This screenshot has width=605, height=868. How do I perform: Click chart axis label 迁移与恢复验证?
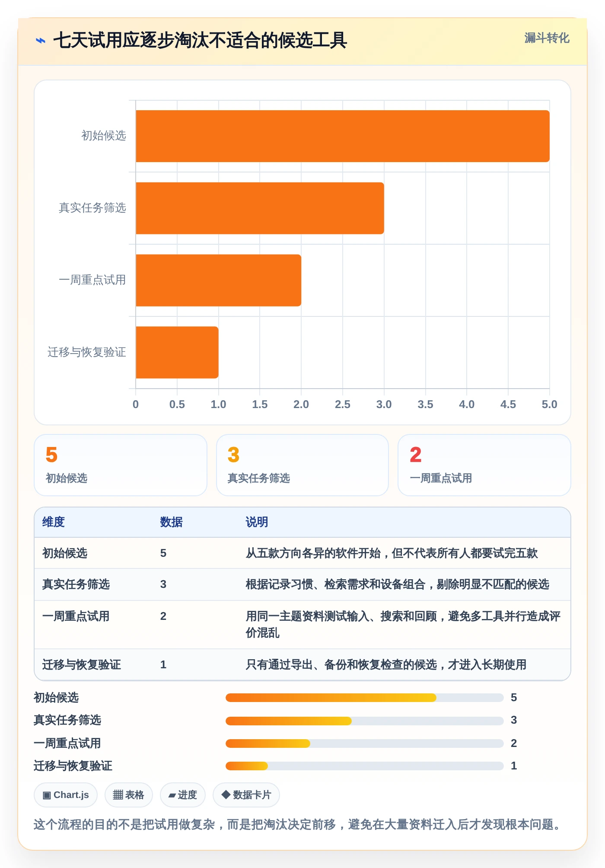click(x=87, y=352)
